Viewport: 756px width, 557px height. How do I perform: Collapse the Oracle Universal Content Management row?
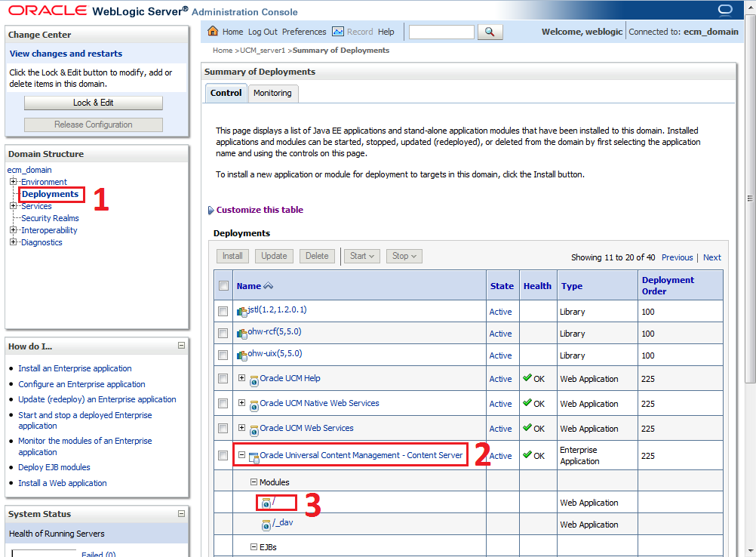click(240, 455)
